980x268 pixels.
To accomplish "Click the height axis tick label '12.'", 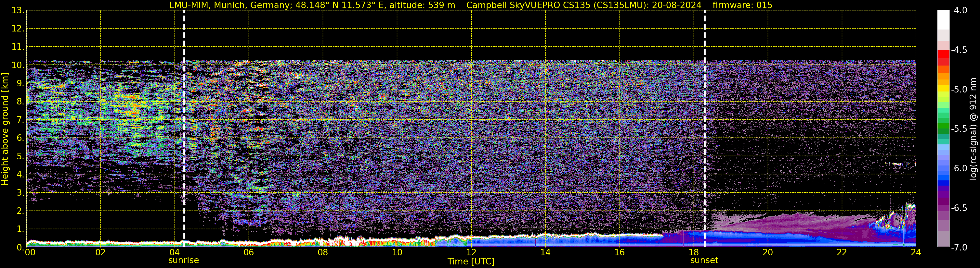I will click(18, 29).
